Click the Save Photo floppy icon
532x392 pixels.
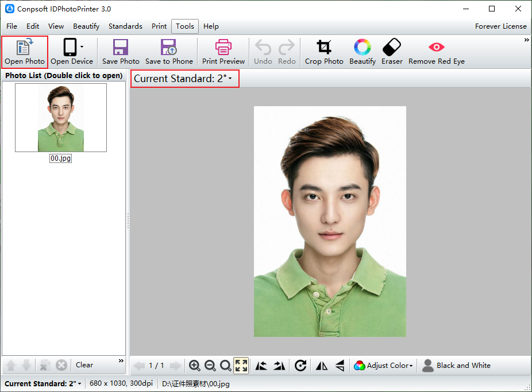(121, 47)
